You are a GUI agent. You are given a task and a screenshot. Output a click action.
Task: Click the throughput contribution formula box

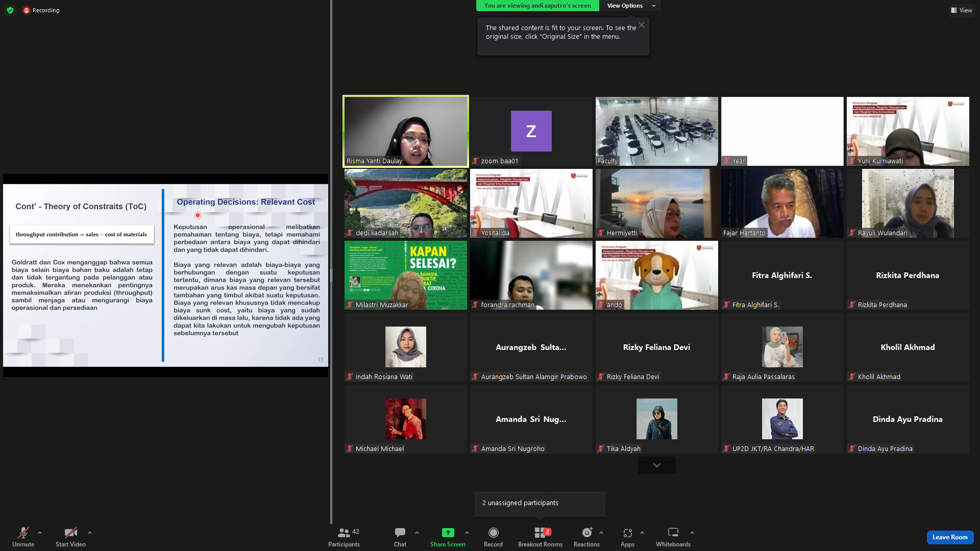[x=81, y=235]
